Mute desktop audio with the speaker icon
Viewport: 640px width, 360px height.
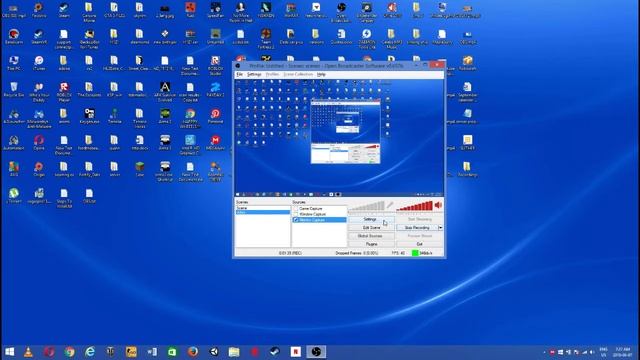(438, 205)
